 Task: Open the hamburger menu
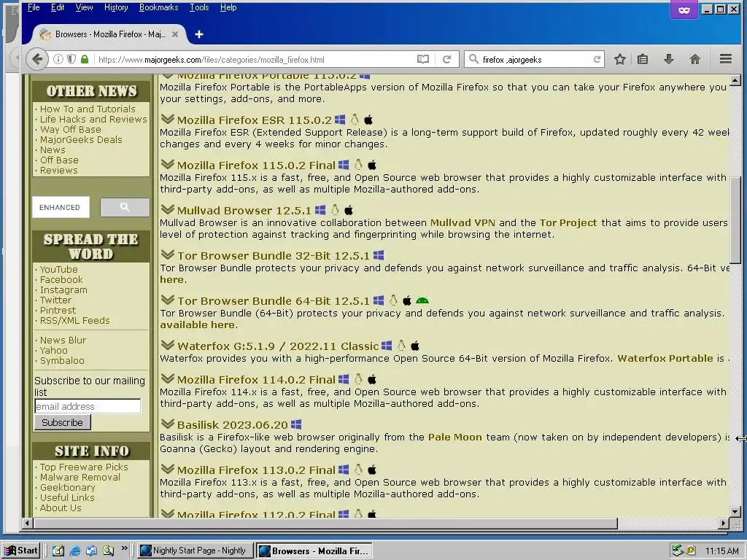726,59
